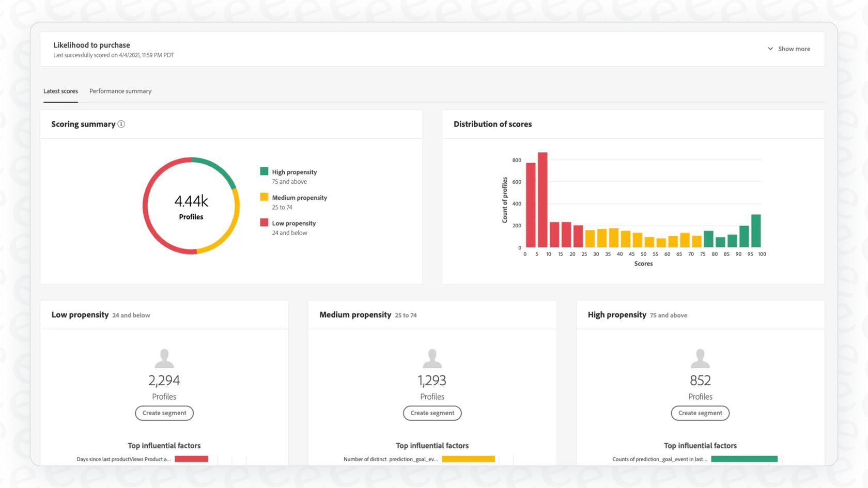Click Create segment under Medium propensity

tap(432, 413)
